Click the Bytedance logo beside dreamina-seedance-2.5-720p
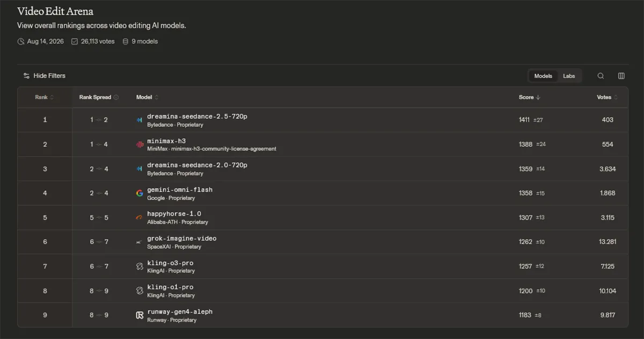This screenshot has width=644, height=339. (x=140, y=120)
